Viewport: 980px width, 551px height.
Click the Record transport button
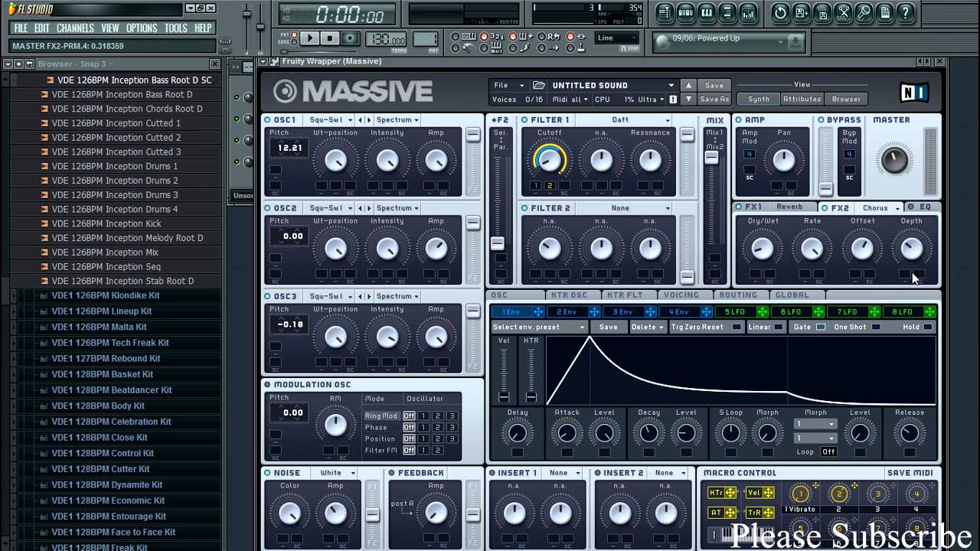[350, 38]
